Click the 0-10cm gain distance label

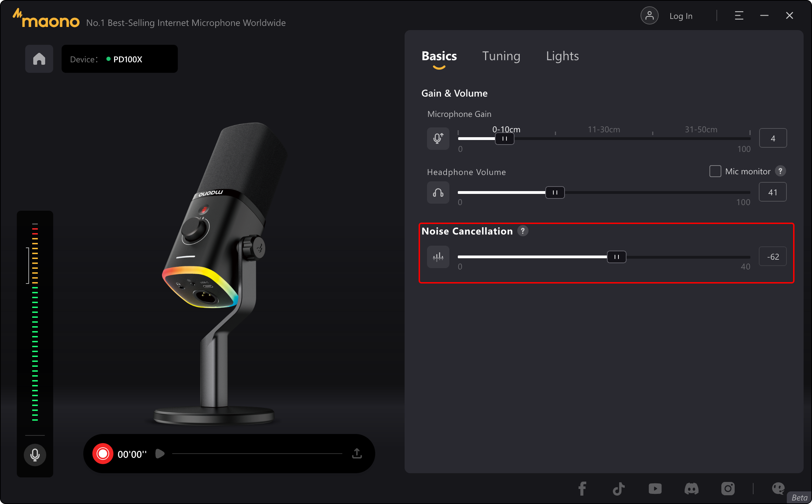[x=506, y=129]
